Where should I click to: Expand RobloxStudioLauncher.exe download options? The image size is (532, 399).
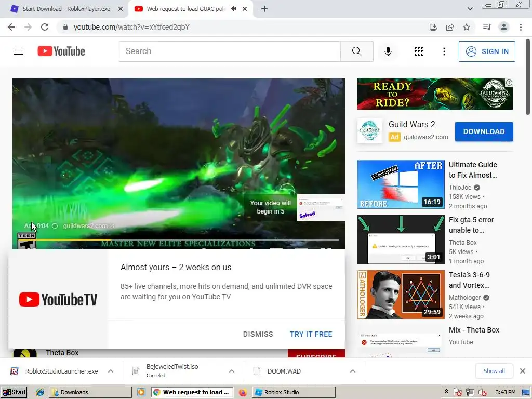click(x=111, y=371)
